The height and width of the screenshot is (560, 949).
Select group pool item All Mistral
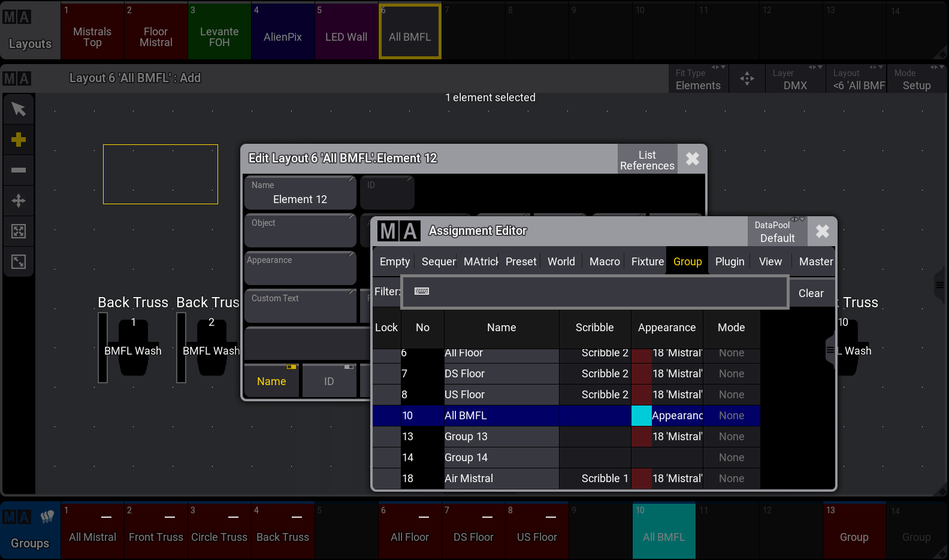pos(92,531)
